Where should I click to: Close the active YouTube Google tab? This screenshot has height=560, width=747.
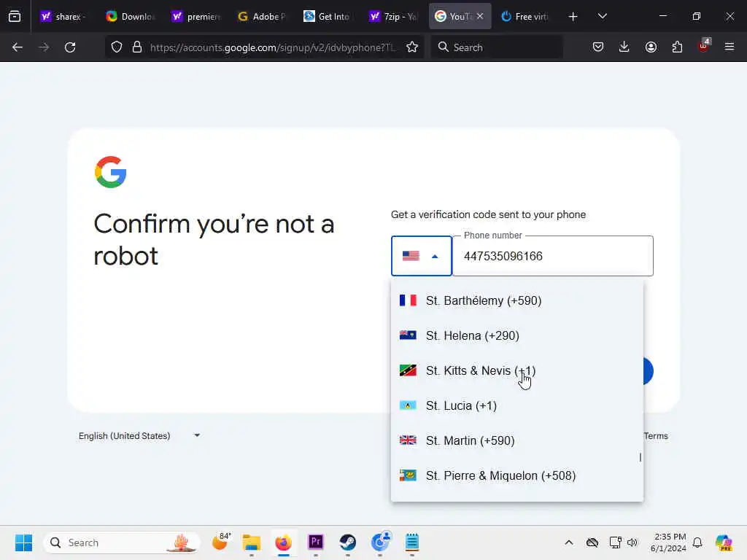tap(480, 16)
